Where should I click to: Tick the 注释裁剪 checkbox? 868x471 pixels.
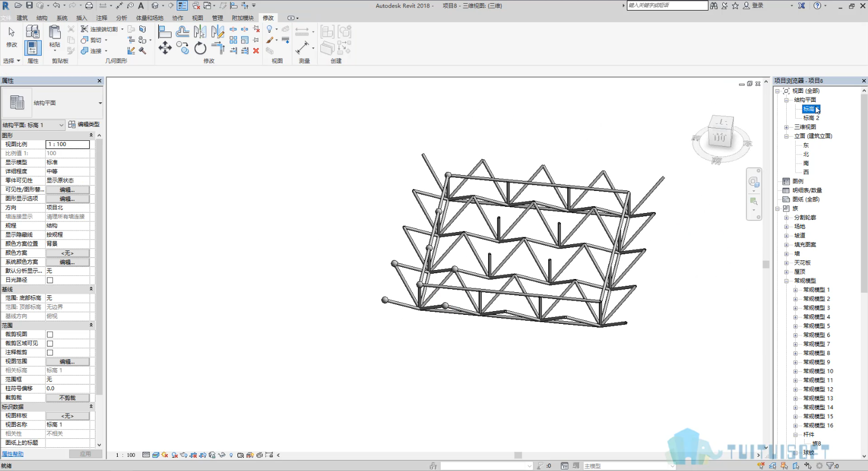pos(50,352)
